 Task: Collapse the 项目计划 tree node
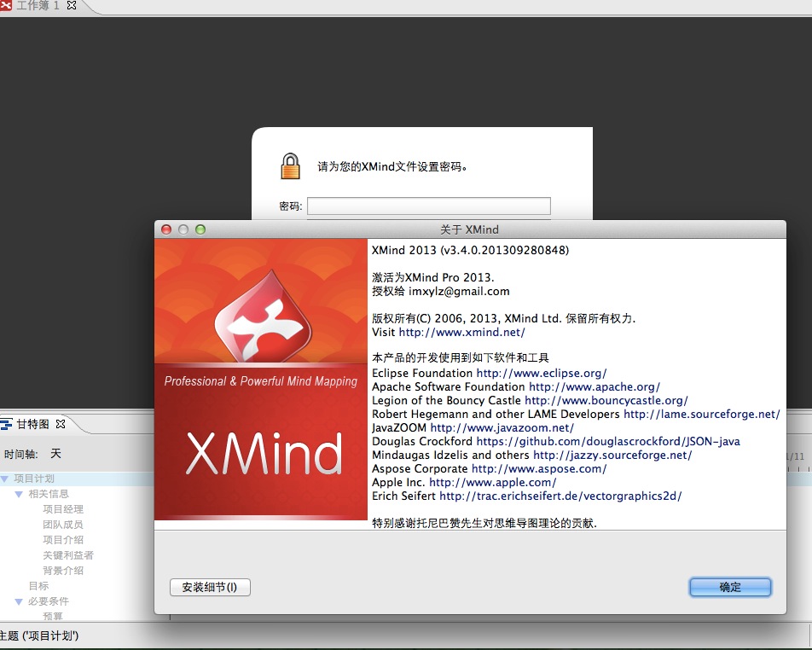[x=5, y=479]
